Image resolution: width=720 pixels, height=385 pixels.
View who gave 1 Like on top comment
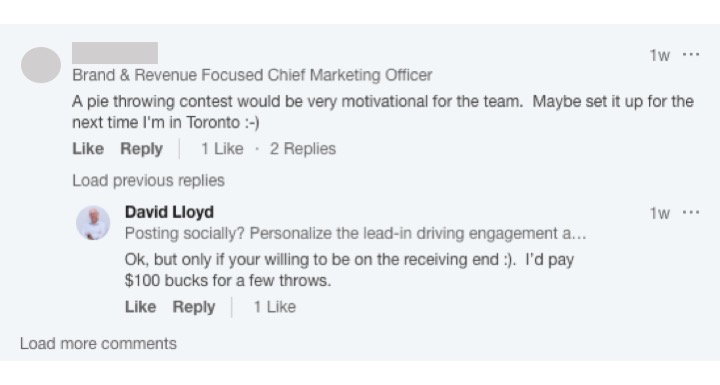[x=222, y=149]
